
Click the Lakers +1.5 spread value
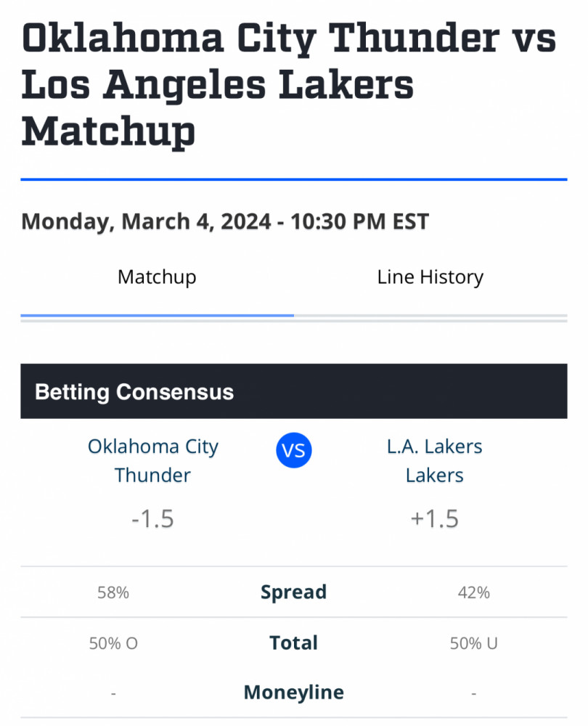434,519
